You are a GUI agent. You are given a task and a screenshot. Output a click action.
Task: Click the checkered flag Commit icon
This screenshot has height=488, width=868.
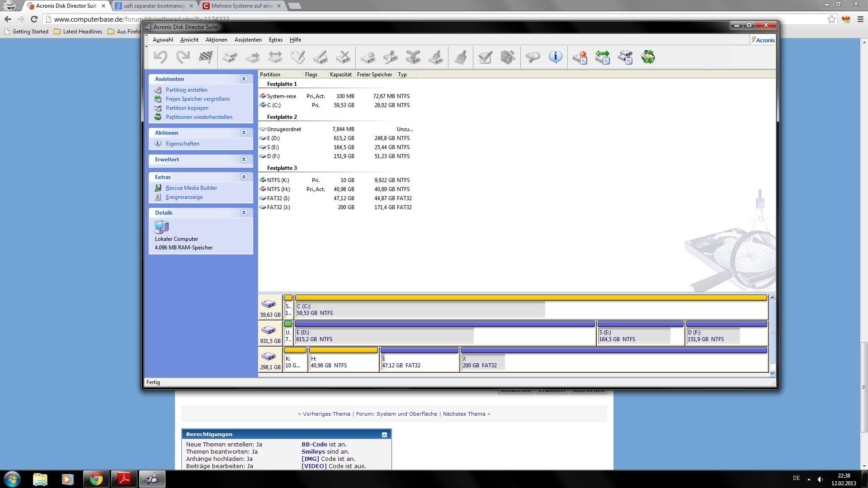(x=206, y=57)
